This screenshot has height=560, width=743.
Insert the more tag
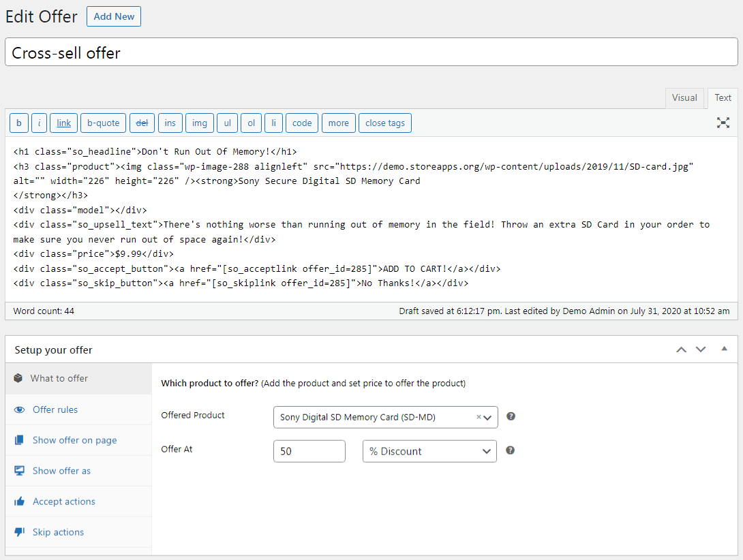click(338, 123)
